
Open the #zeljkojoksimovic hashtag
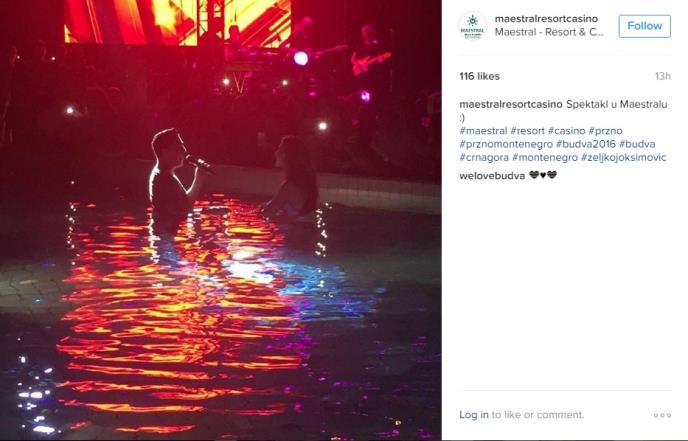(624, 157)
